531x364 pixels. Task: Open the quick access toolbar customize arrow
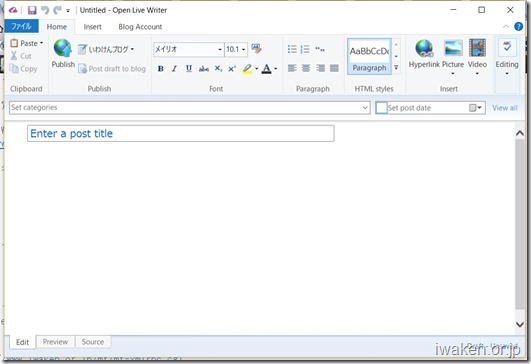(68, 11)
